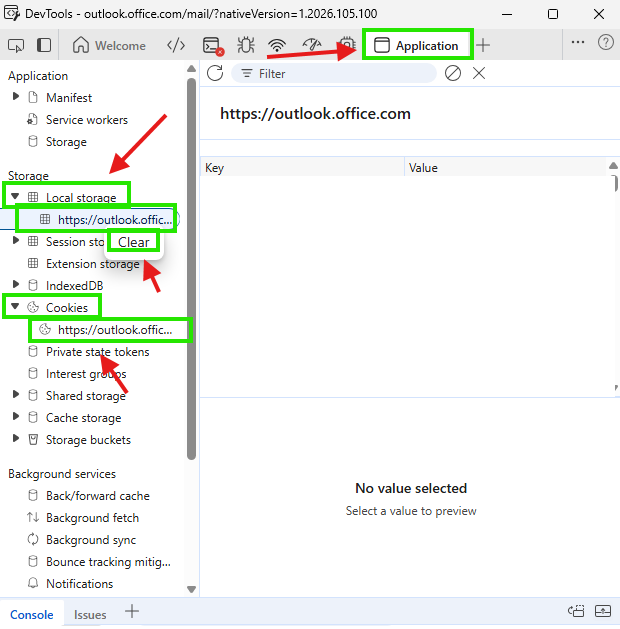Expand the IndexedDB node
Viewport: 620px width, 629px height.
[x=16, y=285]
